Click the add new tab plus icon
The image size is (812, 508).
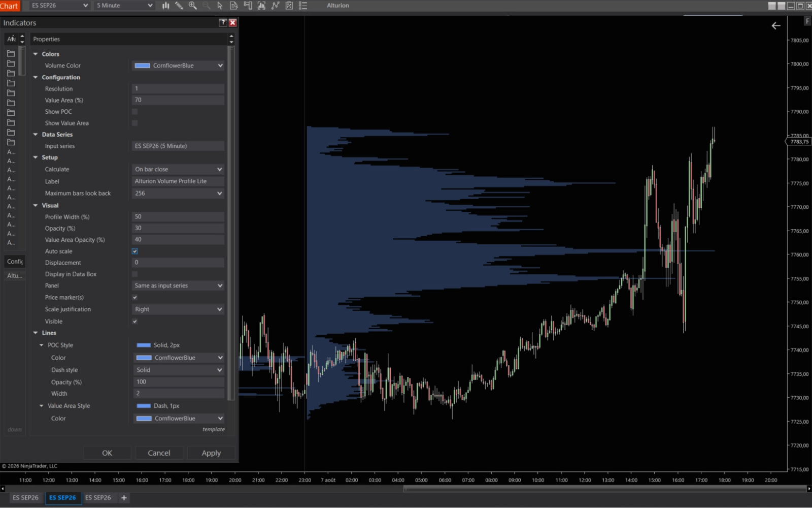124,498
